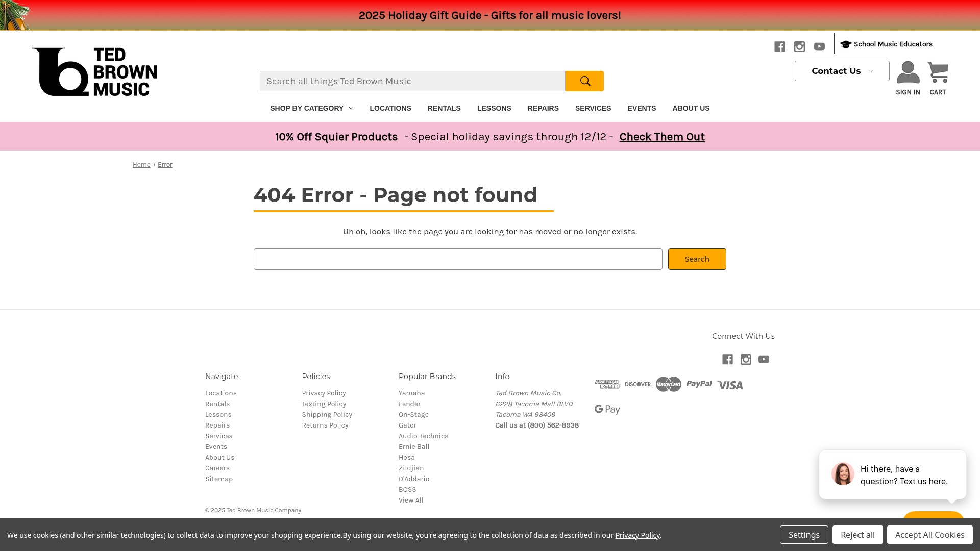Click Reject all cookies

coord(857,535)
